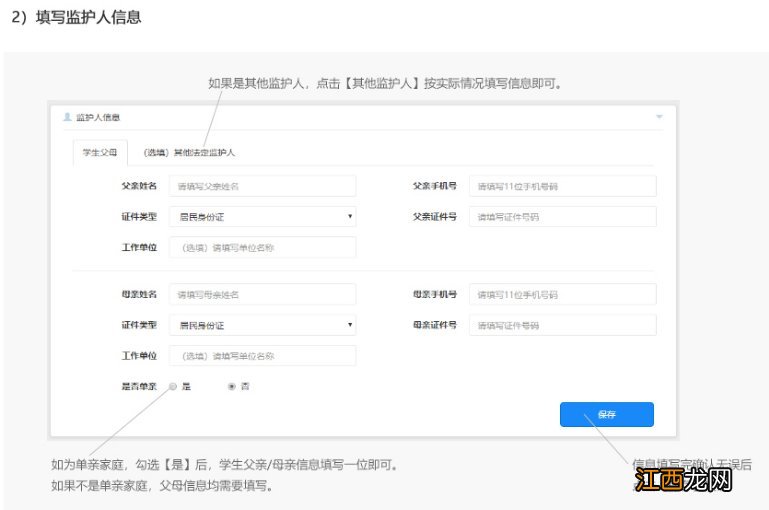The image size is (769, 510).
Task: Focus the 父亲证件号 input field
Action: click(x=563, y=217)
